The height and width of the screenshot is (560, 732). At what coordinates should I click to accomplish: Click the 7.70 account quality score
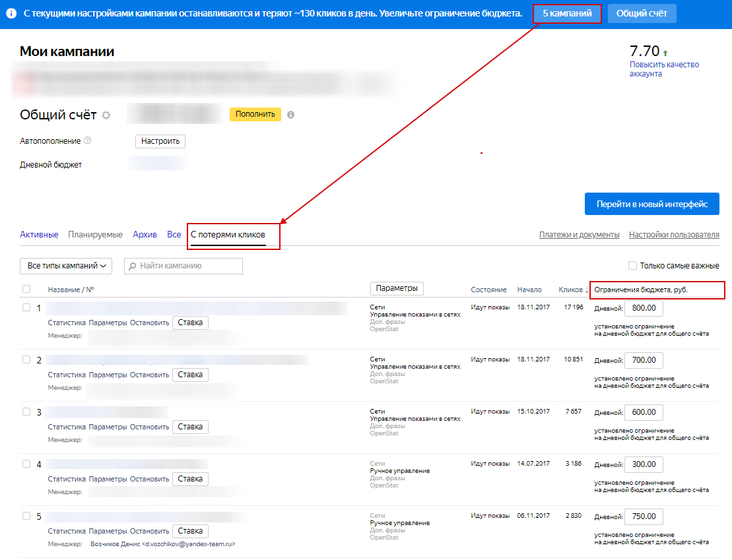645,51
